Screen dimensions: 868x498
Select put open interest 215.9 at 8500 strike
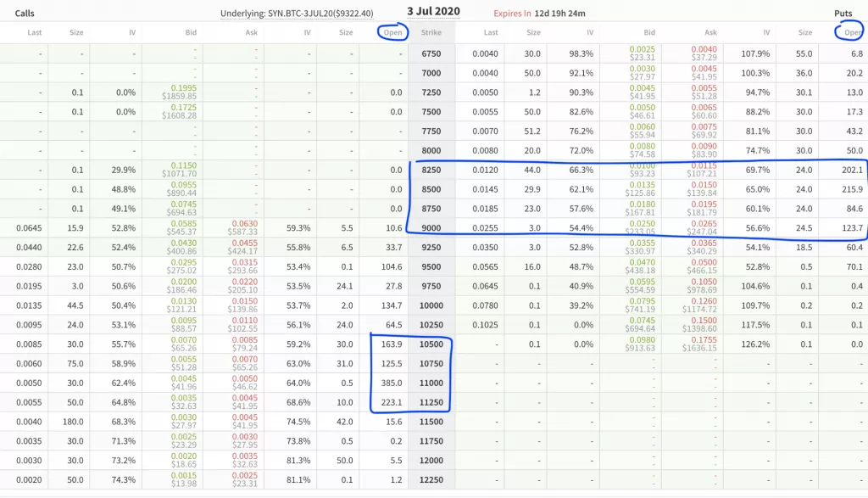(850, 189)
